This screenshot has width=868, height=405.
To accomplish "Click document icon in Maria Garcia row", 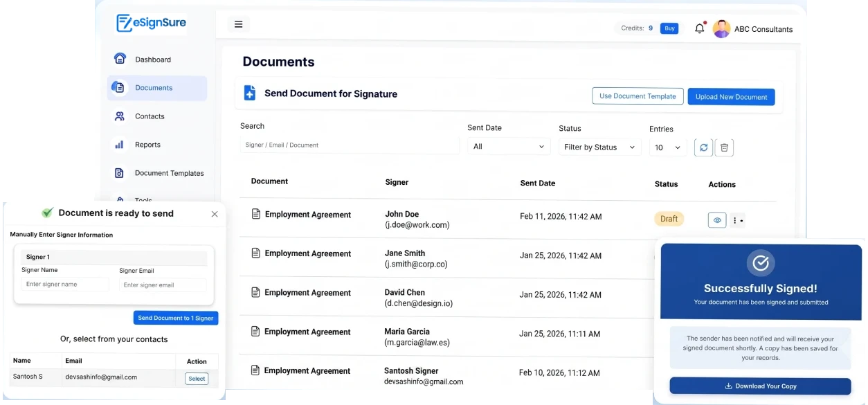I will 255,332.
